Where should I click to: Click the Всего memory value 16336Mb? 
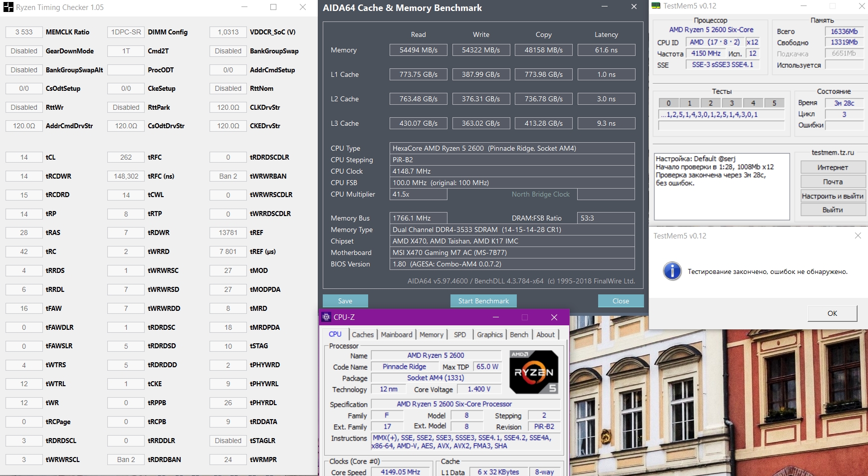844,31
